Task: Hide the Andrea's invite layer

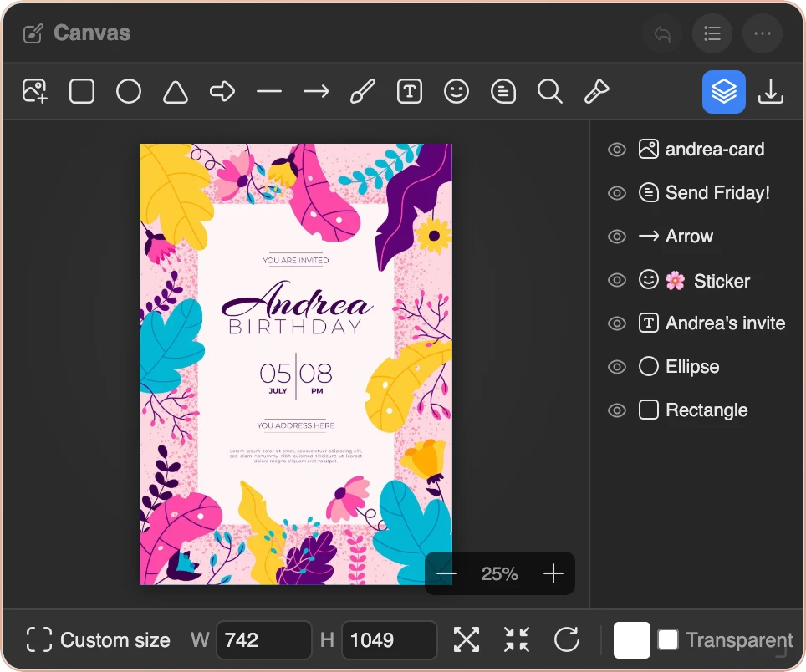Action: [617, 323]
